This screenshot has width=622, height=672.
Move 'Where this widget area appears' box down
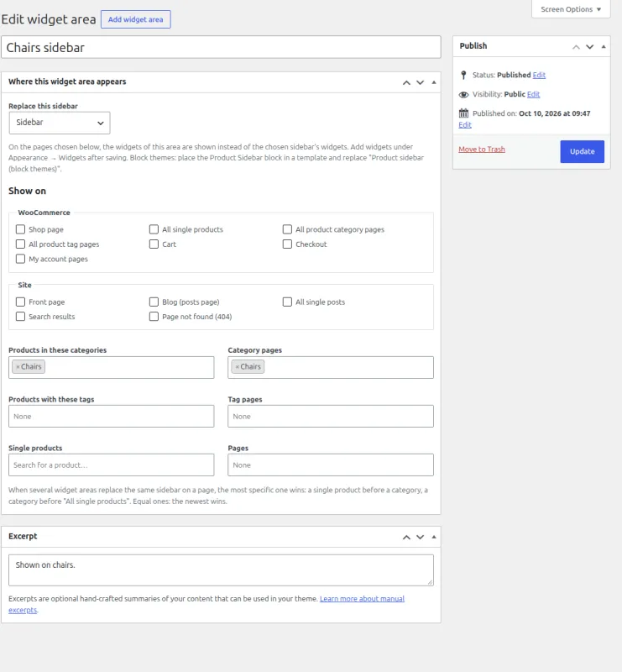tap(420, 82)
